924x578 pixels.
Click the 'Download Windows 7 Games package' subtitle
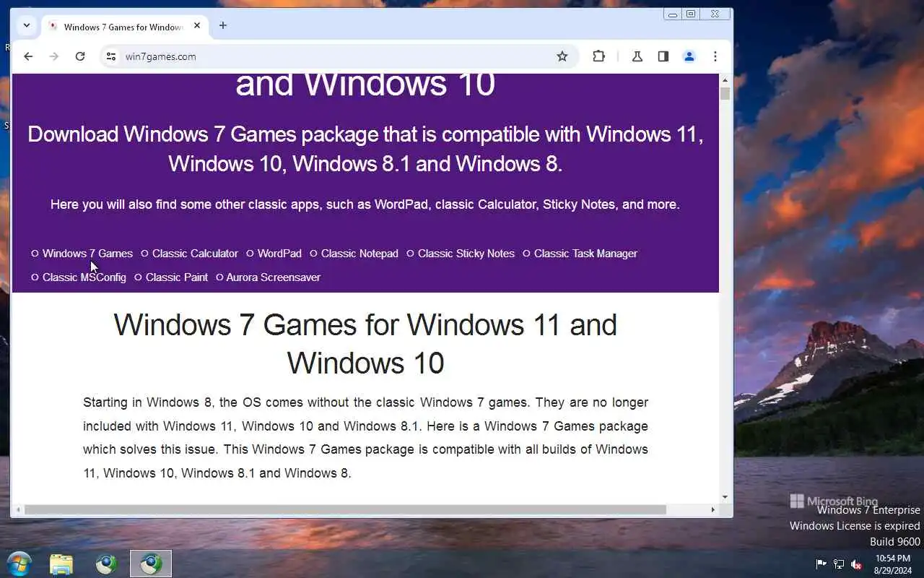(x=365, y=149)
